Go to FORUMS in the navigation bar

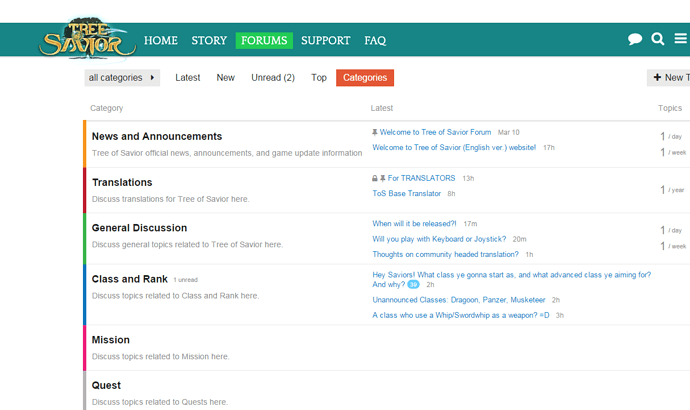[264, 41]
